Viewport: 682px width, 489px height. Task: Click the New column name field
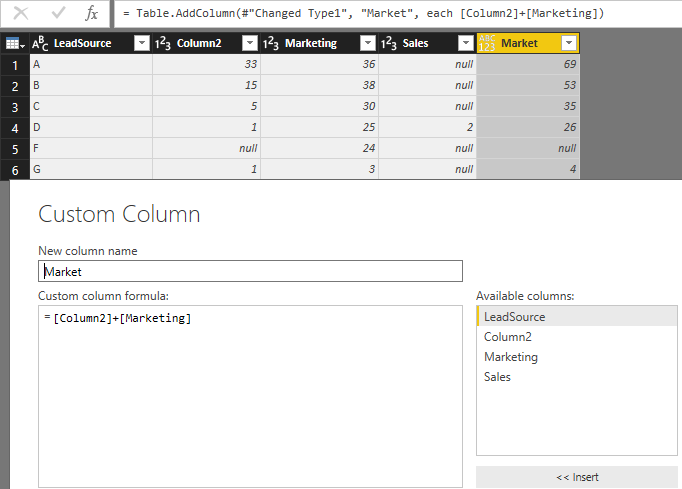point(251,271)
